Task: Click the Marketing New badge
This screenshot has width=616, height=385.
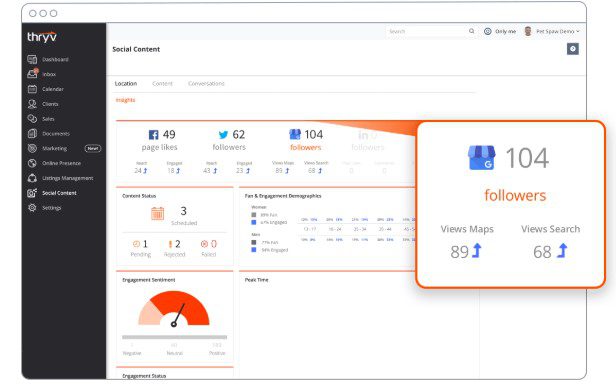Action: [x=93, y=148]
